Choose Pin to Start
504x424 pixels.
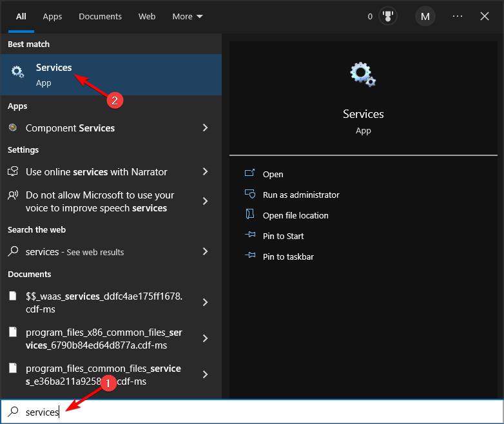tap(283, 236)
